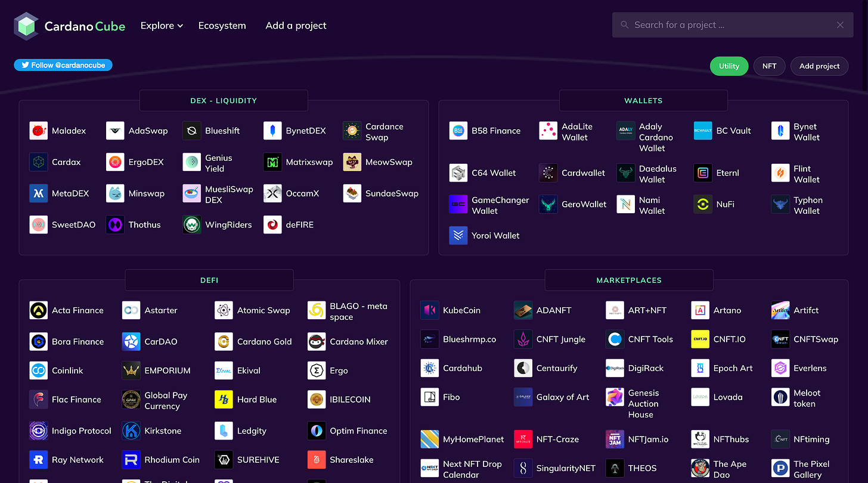Screen dimensions: 868x483
Task: Follow @cardanocube on Twitter
Action: (63, 65)
